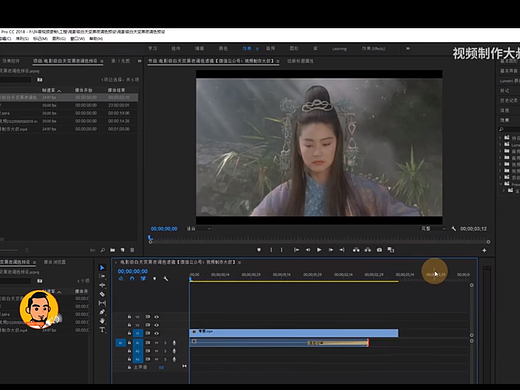Image resolution: width=520 pixels, height=390 pixels.
Task: Switch to the 编辑 workspace tab
Action: click(199, 49)
